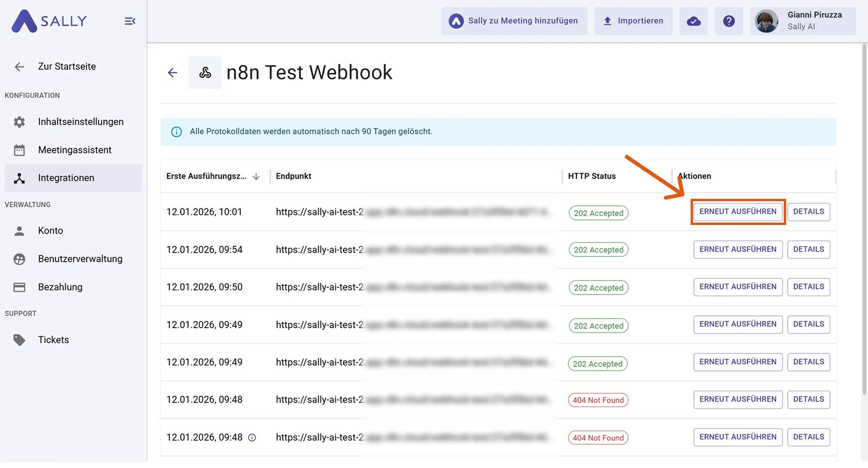The height and width of the screenshot is (468, 868).
Task: Open the help question mark icon
Action: [x=729, y=21]
